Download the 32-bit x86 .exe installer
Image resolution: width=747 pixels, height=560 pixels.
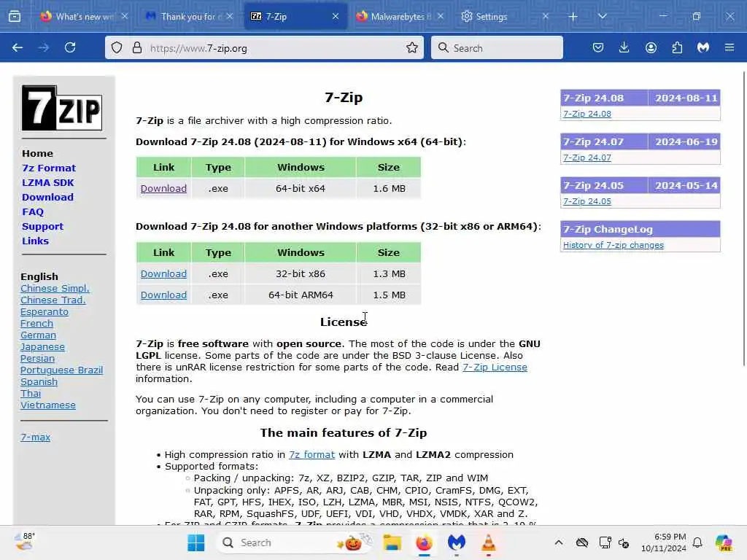(x=163, y=274)
